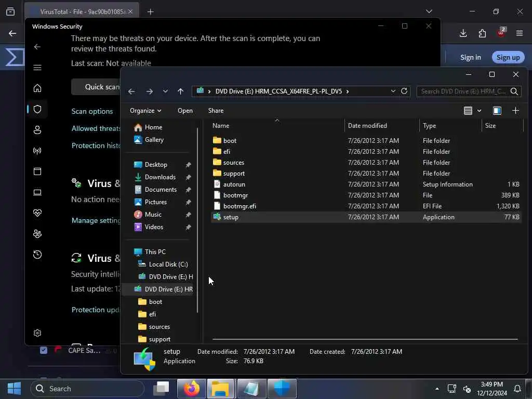Open Desktop quick access item
532x399 pixels.
point(151,165)
